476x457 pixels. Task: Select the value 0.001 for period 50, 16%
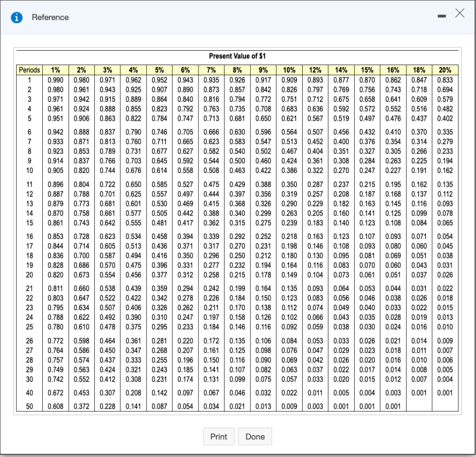pyautogui.click(x=393, y=408)
